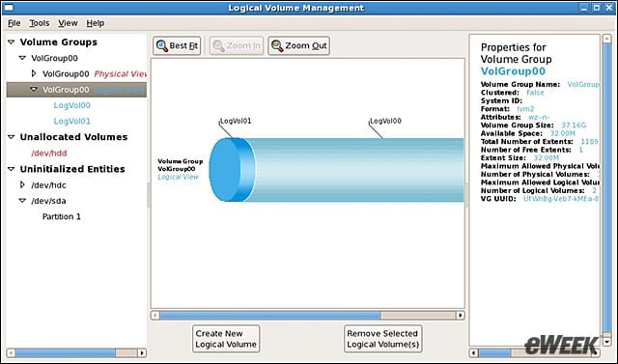Collapse the Volume Groups tree section

(x=12, y=42)
